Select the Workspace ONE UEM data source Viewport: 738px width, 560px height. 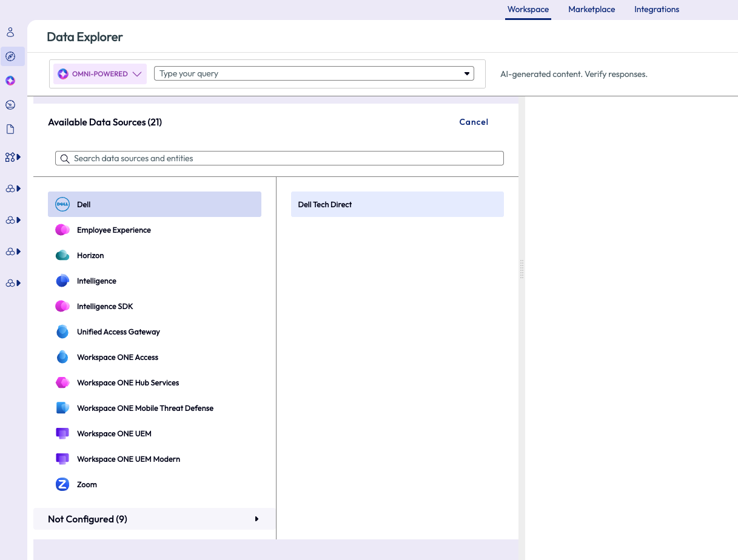121,433
